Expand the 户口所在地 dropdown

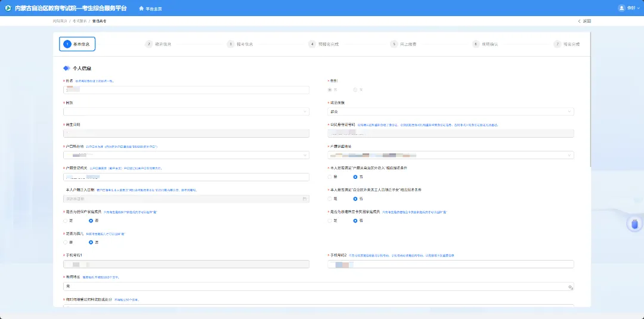click(x=187, y=155)
